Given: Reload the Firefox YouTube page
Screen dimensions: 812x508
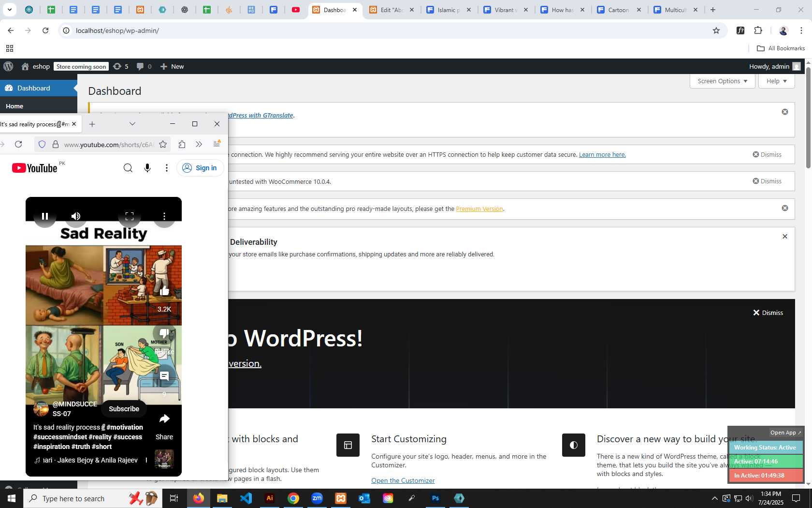Looking at the screenshot, I should coord(18,144).
